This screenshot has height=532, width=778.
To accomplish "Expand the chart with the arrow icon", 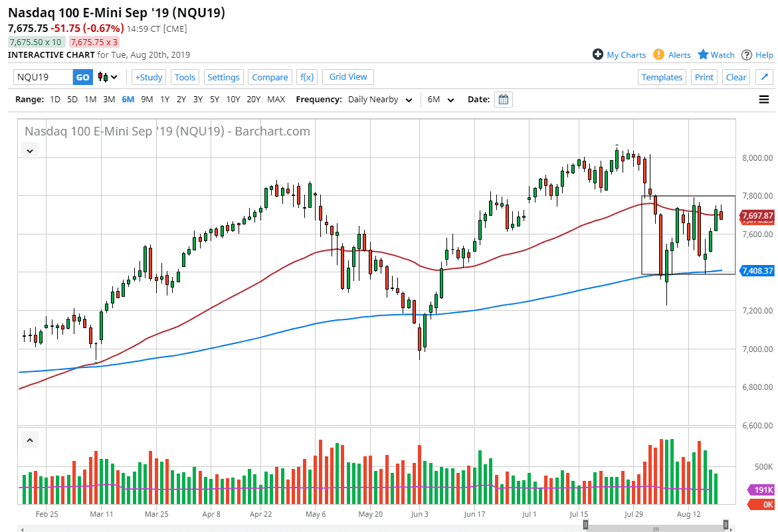I will [x=764, y=77].
